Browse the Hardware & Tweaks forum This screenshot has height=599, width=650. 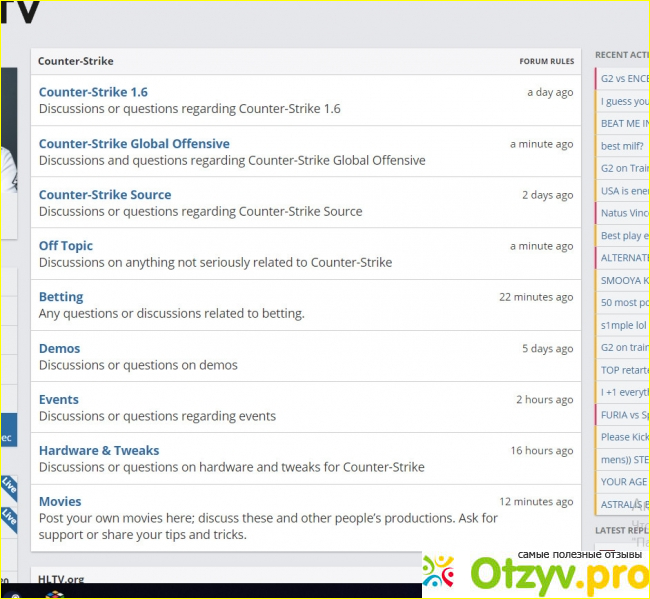[99, 450]
